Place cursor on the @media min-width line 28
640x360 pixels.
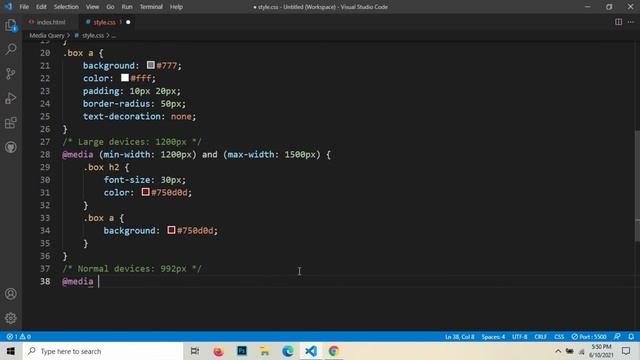[196, 154]
